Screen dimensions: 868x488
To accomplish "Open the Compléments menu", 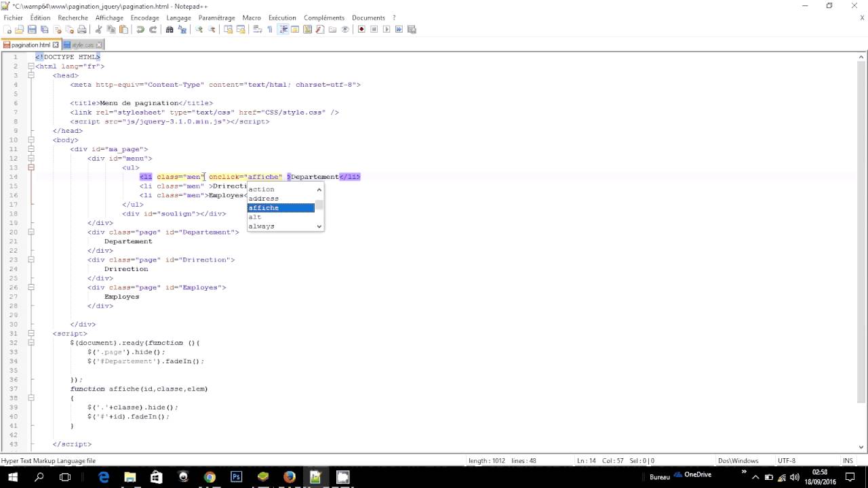I will pyautogui.click(x=323, y=18).
